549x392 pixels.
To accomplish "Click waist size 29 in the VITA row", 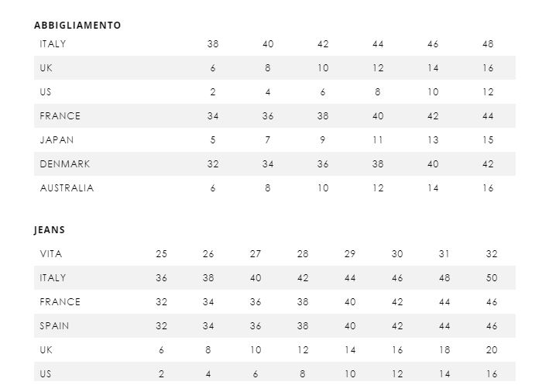I will coord(350,254).
